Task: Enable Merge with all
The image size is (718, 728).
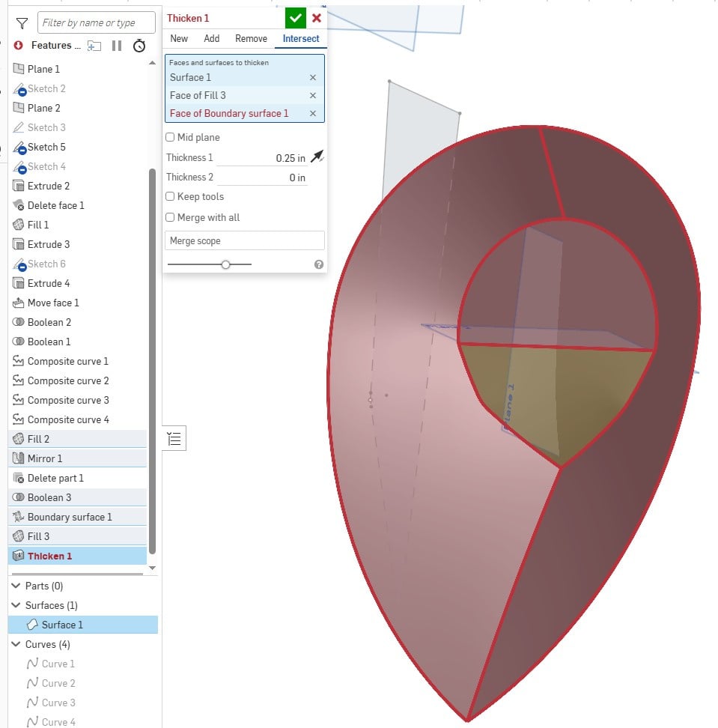Action: tap(168, 217)
